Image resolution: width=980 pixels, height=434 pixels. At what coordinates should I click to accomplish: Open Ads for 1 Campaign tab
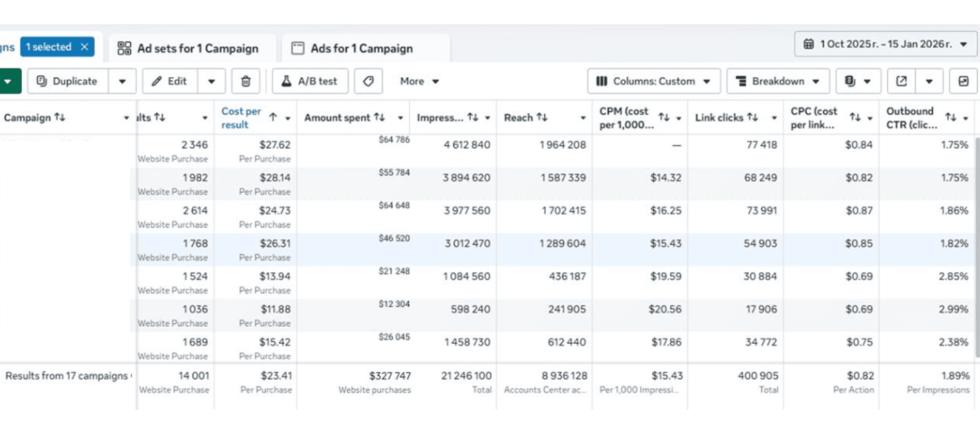353,48
